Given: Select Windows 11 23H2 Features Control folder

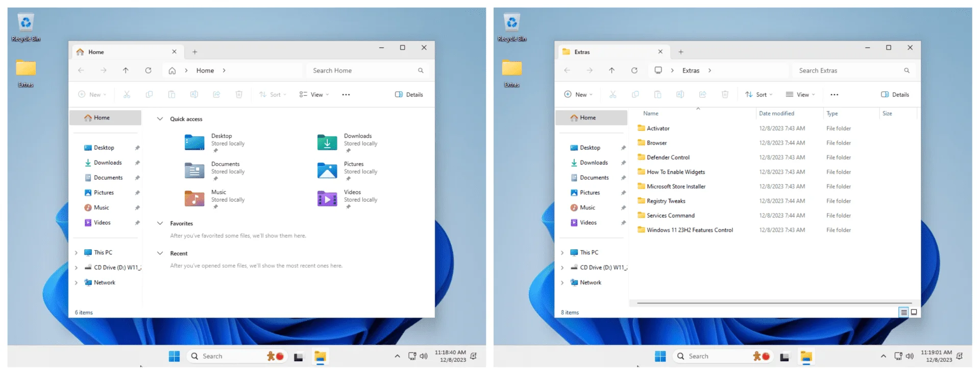Looking at the screenshot, I should pos(690,230).
